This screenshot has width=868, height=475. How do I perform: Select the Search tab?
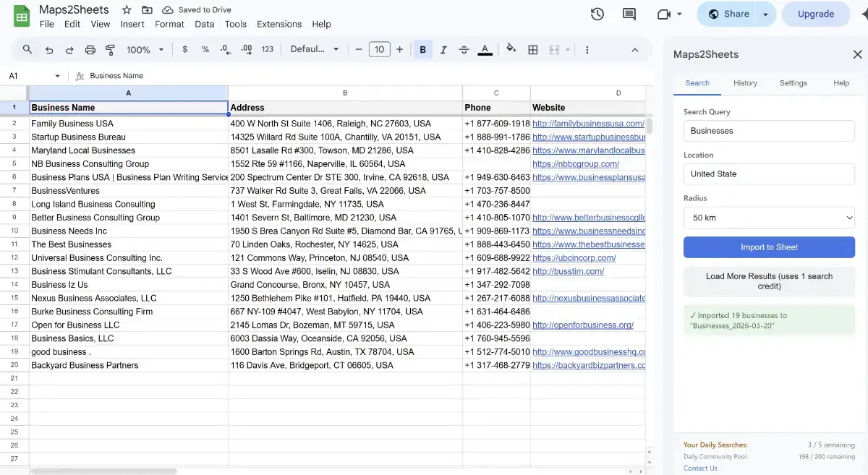[x=697, y=83]
